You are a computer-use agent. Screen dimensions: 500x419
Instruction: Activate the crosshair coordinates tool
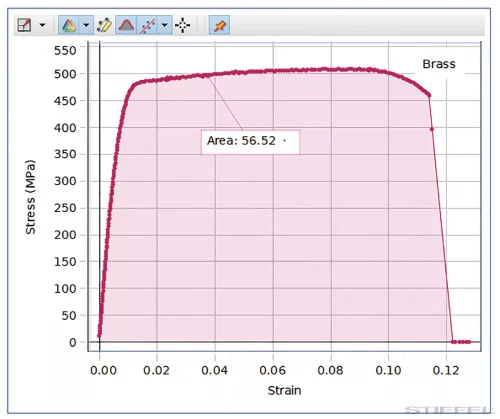[x=183, y=25]
